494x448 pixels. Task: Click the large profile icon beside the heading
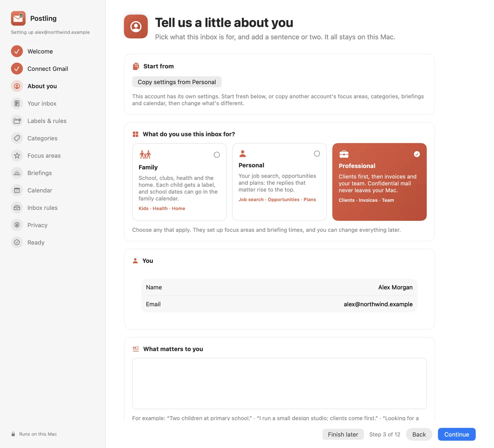pos(136,27)
